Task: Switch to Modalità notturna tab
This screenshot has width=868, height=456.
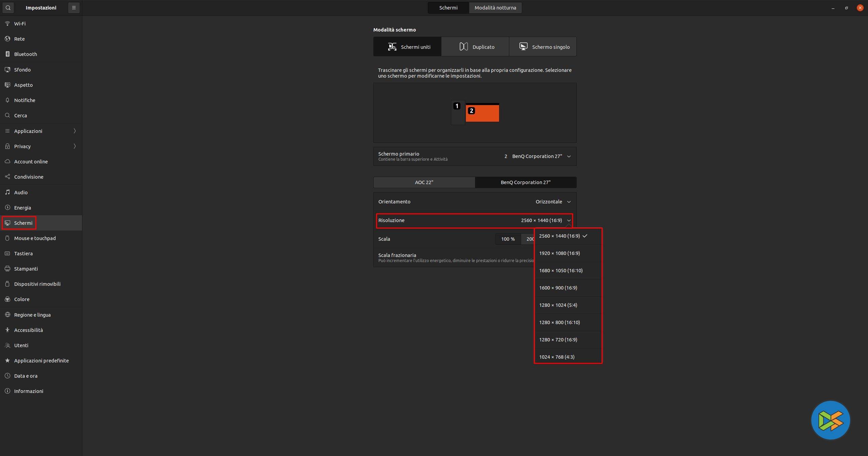Action: tap(495, 7)
